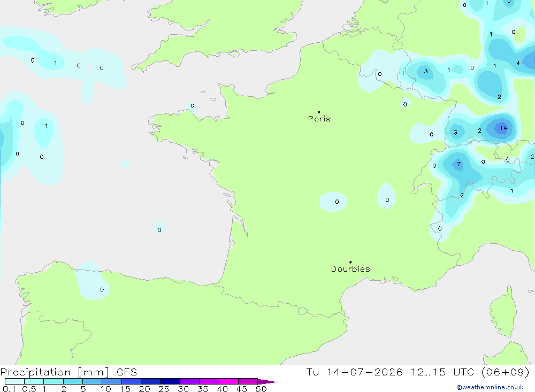535x392 pixels.
Task: Pick the 45–50 mm legend swatch
Action: 248,381
